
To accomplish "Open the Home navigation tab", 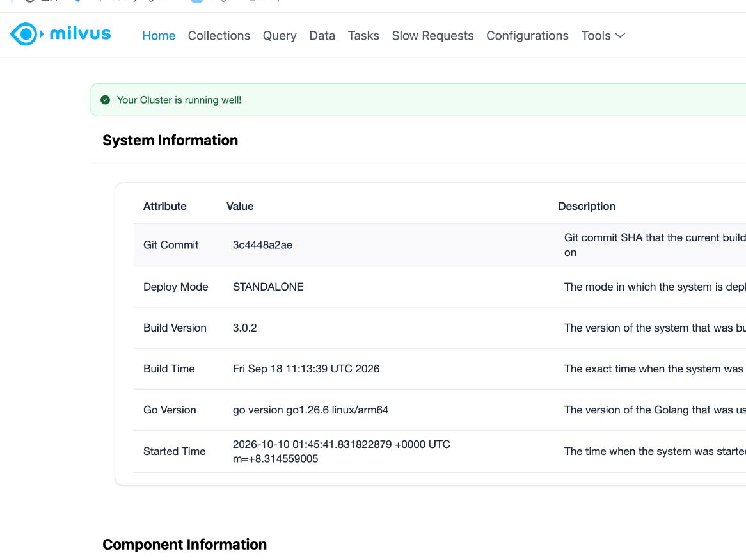I will (x=159, y=36).
